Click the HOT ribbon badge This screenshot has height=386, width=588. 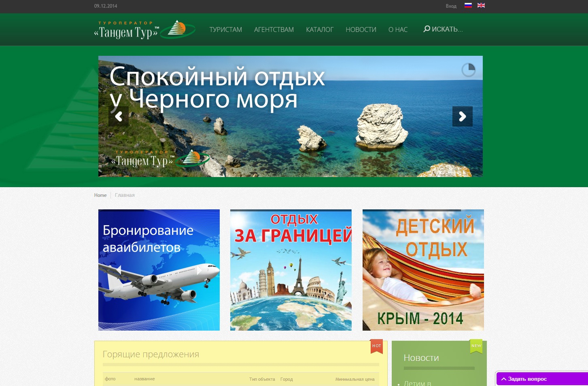pos(376,346)
